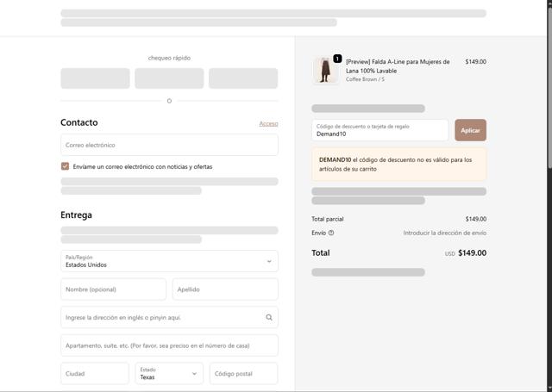The image size is (552, 392).
Task: Click the middle chequeo rápido button
Action: (169, 78)
